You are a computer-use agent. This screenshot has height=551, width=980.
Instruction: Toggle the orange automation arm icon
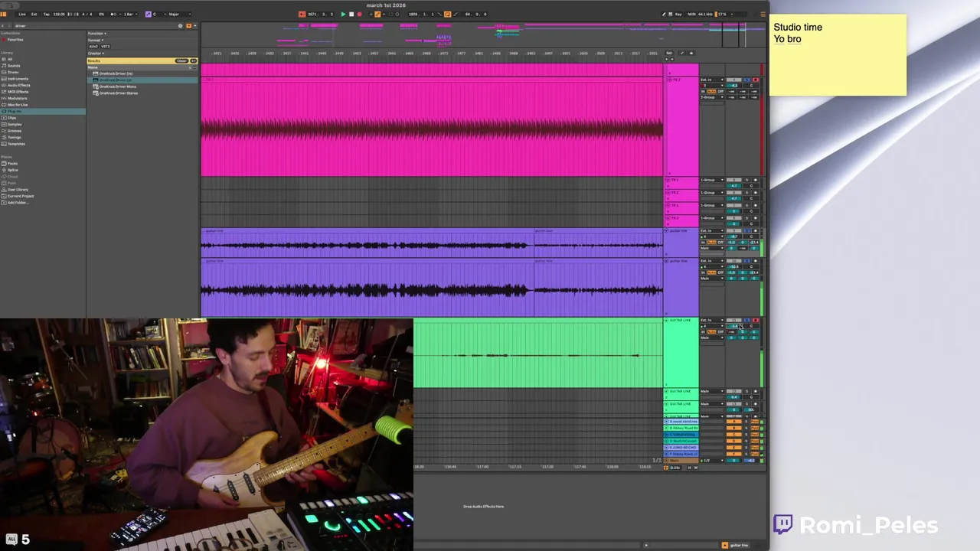[x=377, y=14]
